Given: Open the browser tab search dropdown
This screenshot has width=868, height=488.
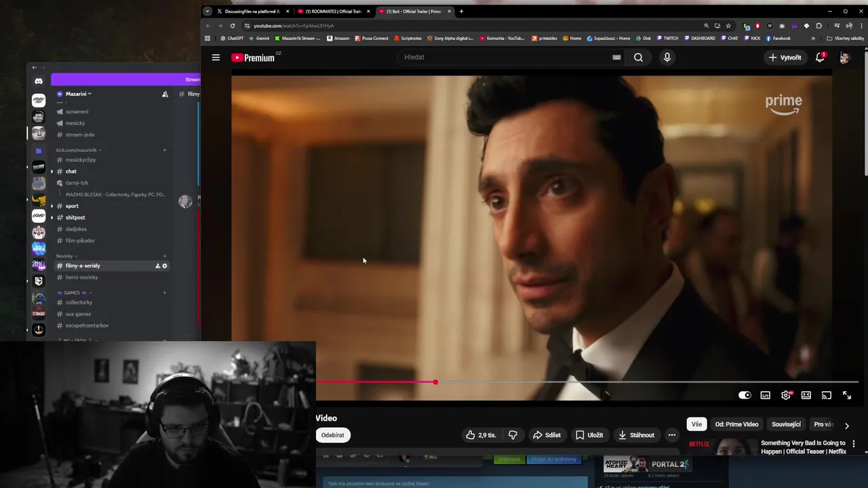Looking at the screenshot, I should [208, 12].
